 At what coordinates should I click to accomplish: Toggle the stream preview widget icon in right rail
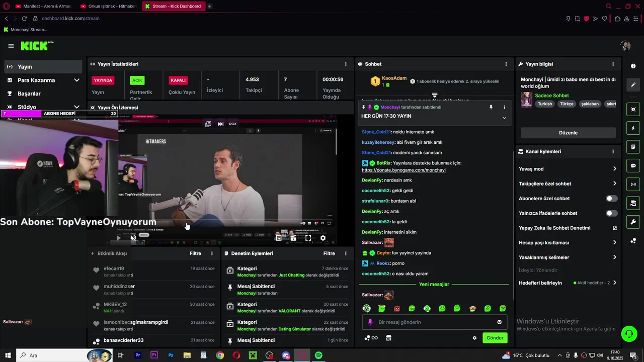pos(633,109)
